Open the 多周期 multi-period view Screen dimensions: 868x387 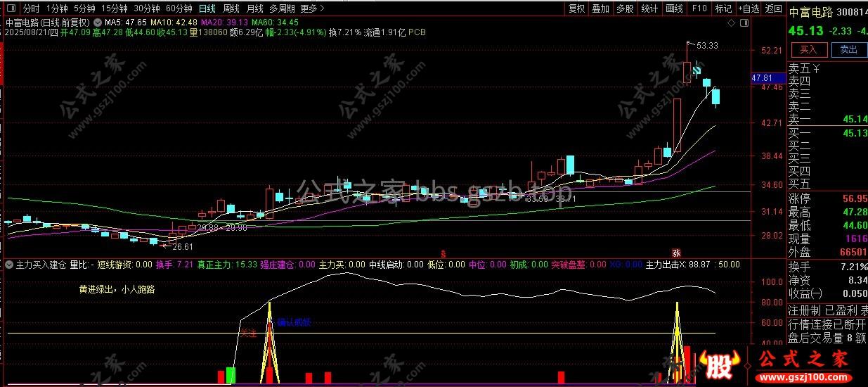click(283, 9)
